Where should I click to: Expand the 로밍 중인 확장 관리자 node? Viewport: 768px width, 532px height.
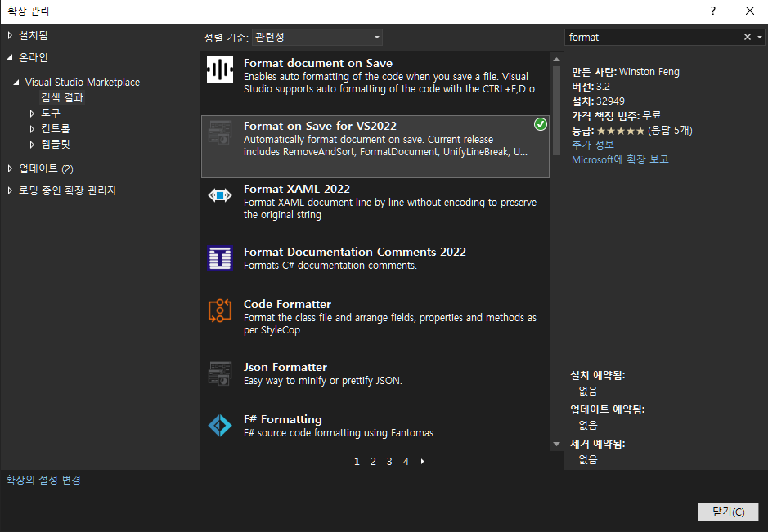10,190
